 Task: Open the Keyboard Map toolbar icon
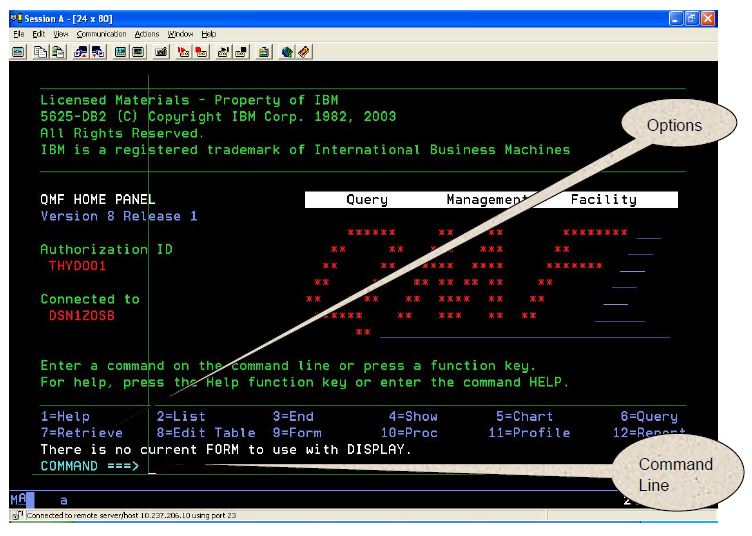coord(161,52)
